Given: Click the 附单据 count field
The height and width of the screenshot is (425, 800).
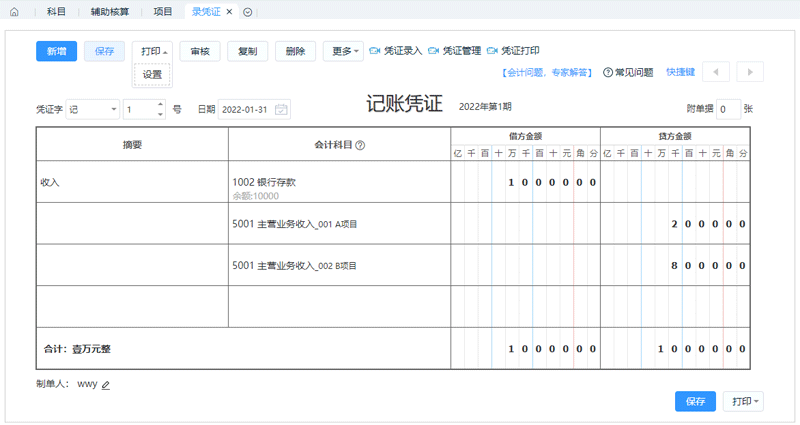Looking at the screenshot, I should (x=728, y=109).
